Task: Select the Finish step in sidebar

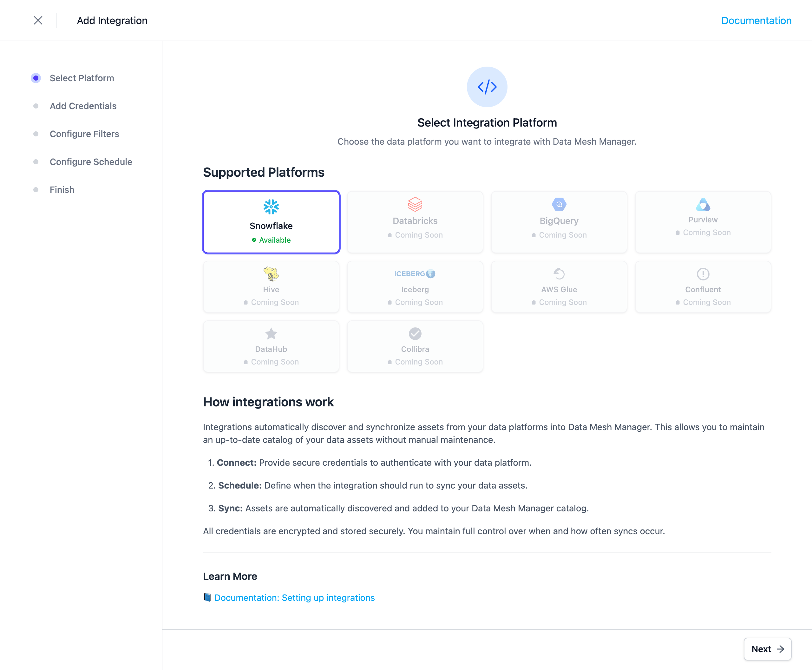Action: (x=62, y=189)
